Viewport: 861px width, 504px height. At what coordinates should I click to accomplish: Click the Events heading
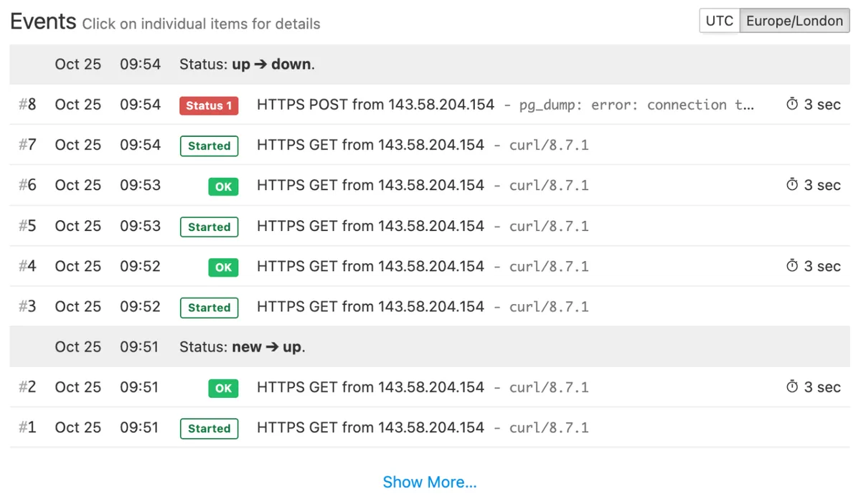[x=43, y=22]
